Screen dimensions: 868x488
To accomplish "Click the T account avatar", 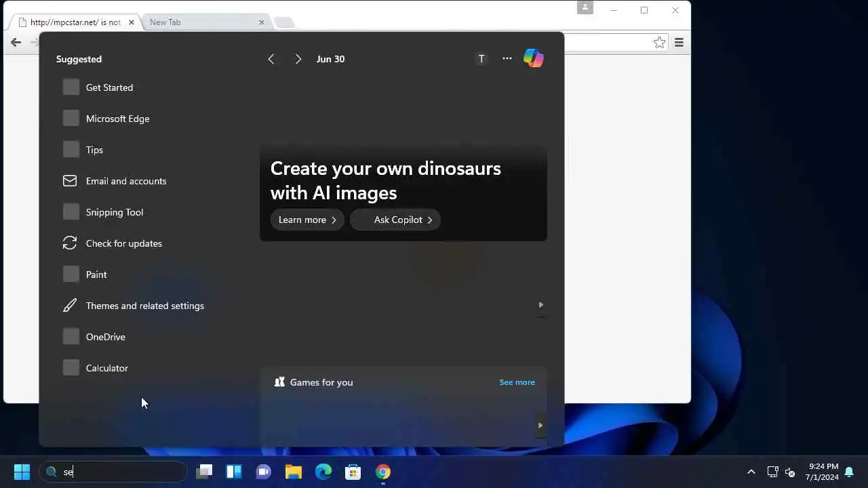I will coord(481,59).
